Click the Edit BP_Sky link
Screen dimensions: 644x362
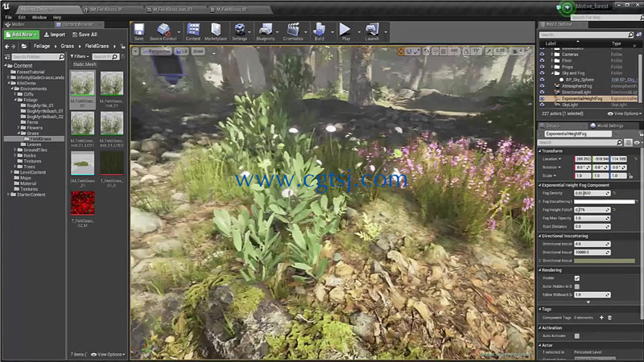[625, 80]
